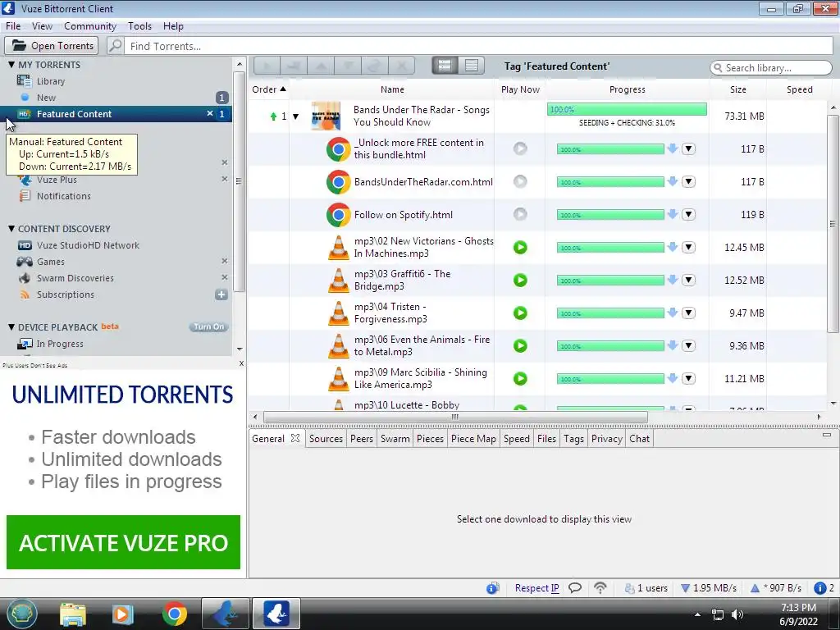Open the Tools menu
This screenshot has height=630, width=840.
pos(139,25)
